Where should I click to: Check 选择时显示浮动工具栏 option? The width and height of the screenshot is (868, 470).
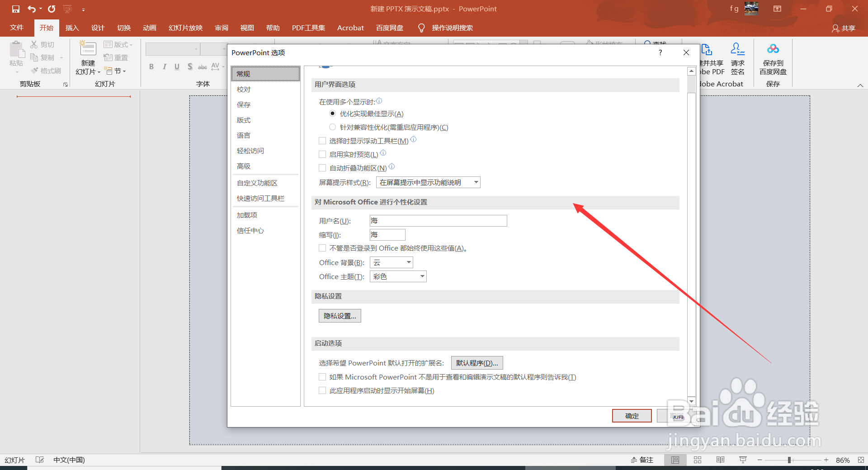point(322,141)
